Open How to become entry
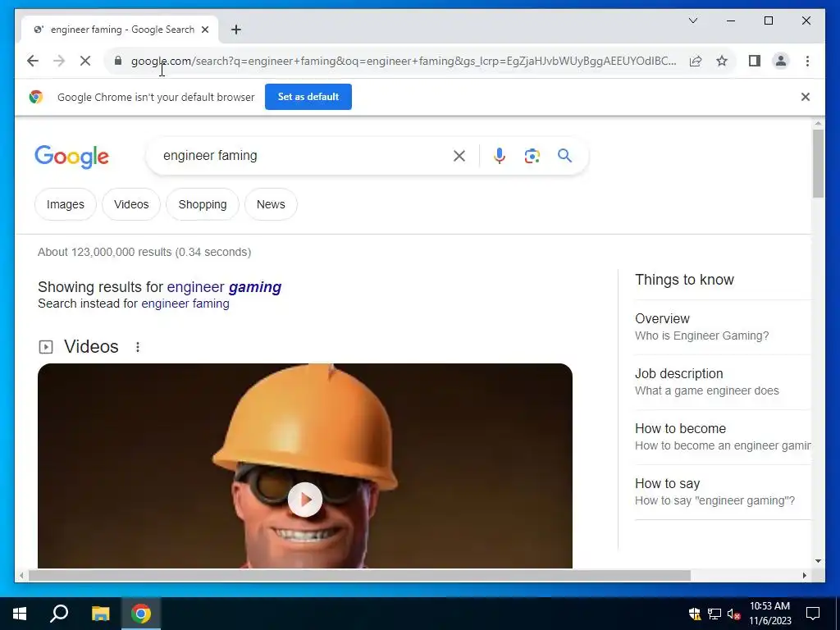 [x=723, y=437]
